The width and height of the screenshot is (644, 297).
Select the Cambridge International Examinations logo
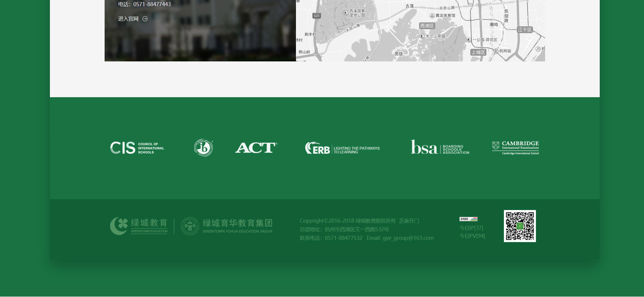coord(515,148)
